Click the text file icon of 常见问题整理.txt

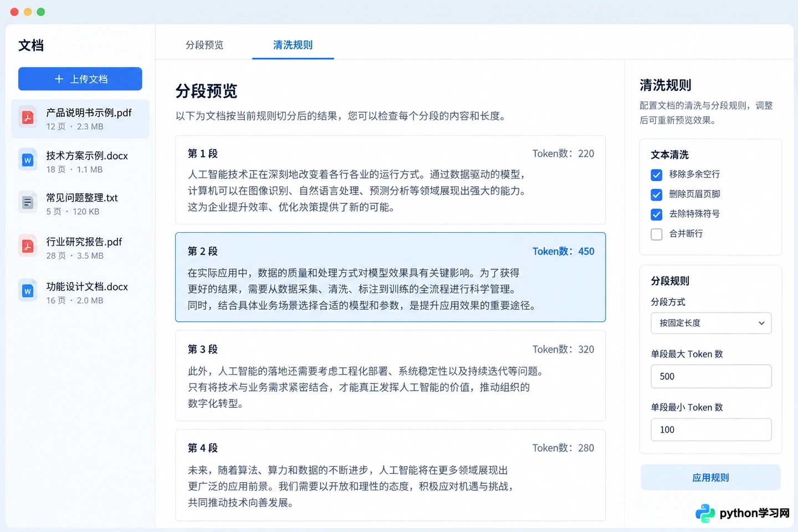(x=28, y=203)
